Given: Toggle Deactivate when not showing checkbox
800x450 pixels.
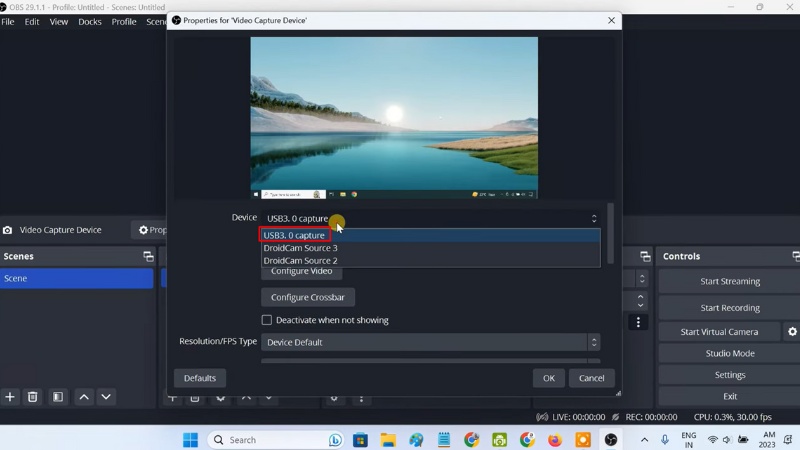Looking at the screenshot, I should click(x=267, y=320).
